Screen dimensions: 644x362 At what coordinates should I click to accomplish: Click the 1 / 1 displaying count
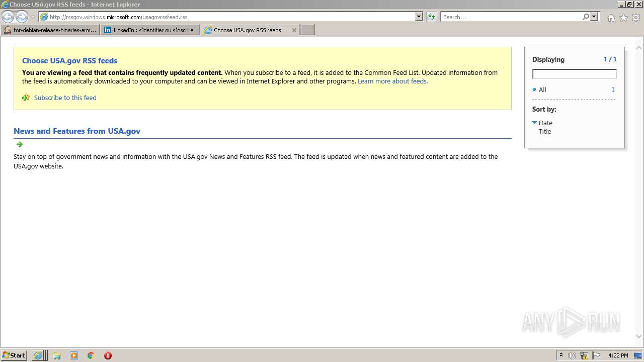click(x=610, y=59)
